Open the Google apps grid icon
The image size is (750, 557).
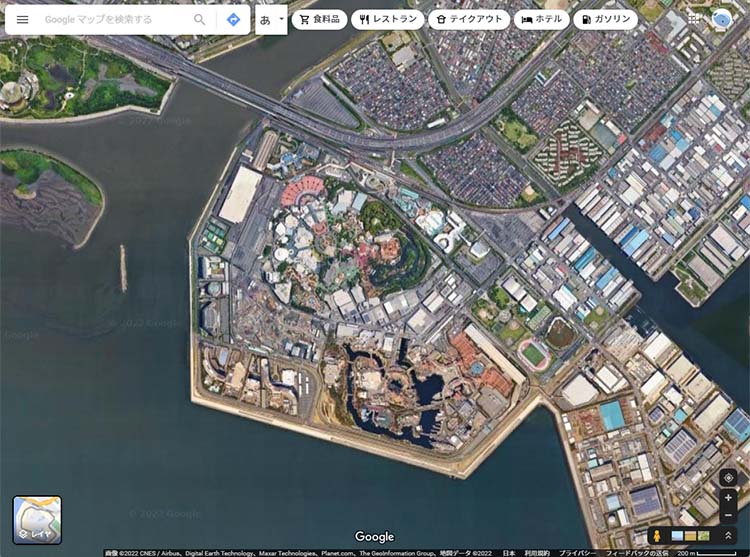pos(694,19)
